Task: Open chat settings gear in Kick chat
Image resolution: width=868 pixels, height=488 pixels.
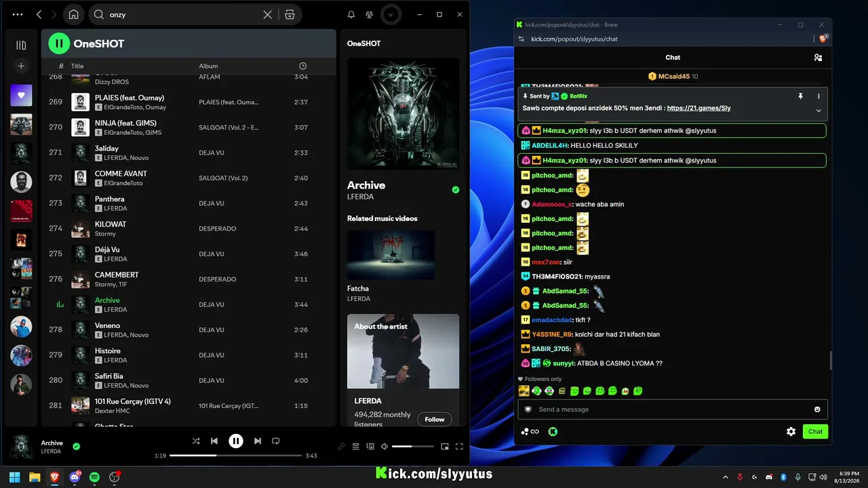Action: [x=791, y=431]
